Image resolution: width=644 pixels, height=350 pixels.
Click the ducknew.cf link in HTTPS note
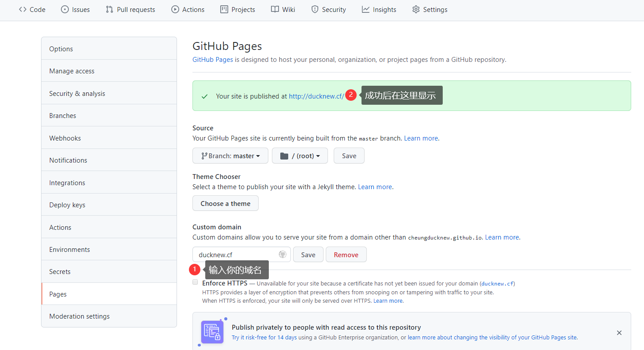click(x=497, y=284)
